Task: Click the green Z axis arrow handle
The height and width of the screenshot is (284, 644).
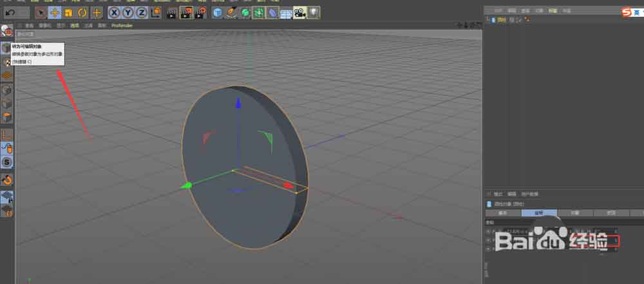Action: (185, 185)
